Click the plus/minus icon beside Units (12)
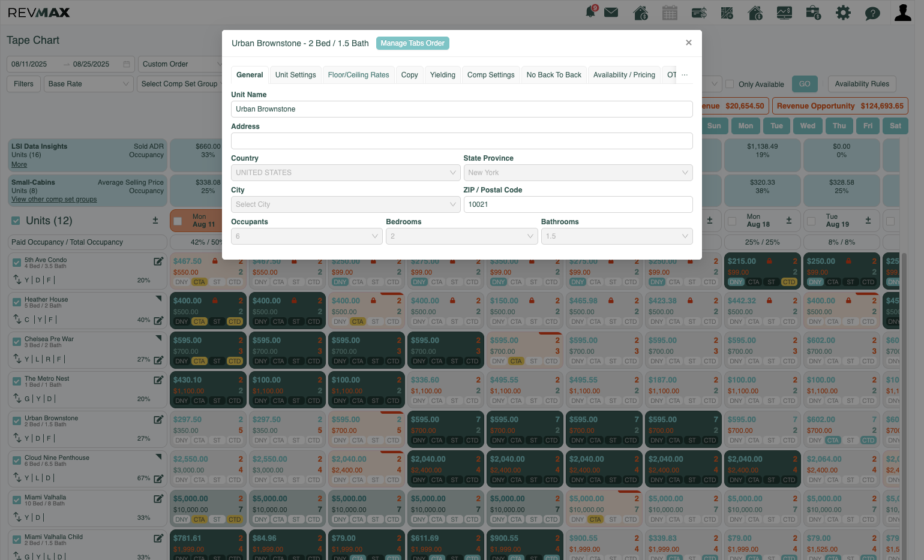The height and width of the screenshot is (560, 924). pos(155,221)
